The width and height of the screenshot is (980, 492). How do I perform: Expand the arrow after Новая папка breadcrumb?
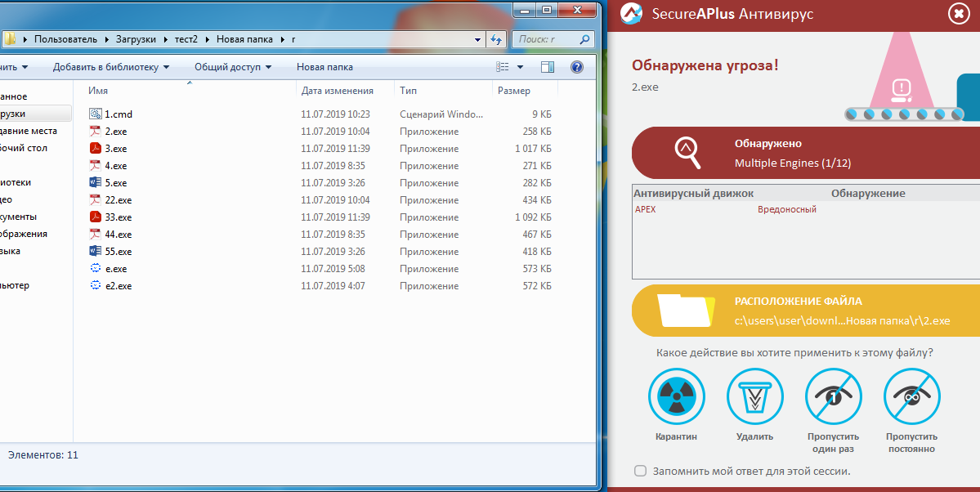pos(283,39)
